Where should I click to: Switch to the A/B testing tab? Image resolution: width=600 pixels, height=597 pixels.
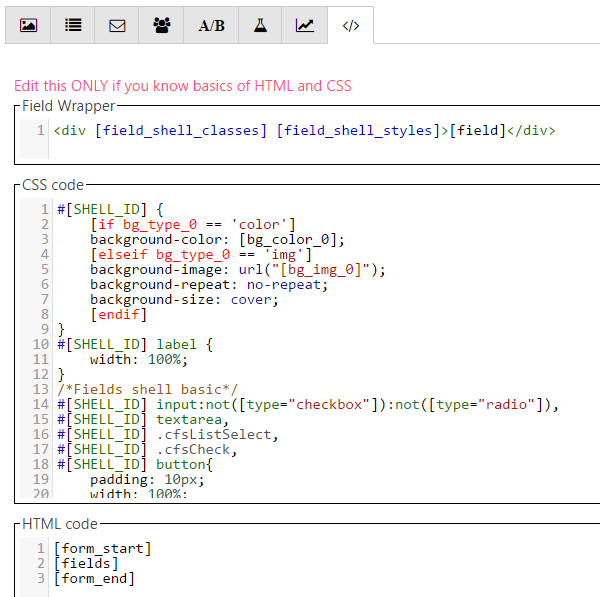click(211, 25)
